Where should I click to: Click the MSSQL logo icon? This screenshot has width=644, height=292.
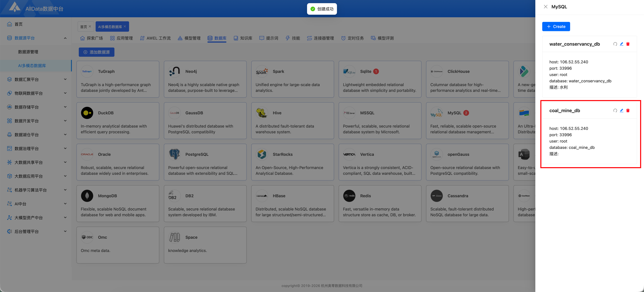[349, 113]
